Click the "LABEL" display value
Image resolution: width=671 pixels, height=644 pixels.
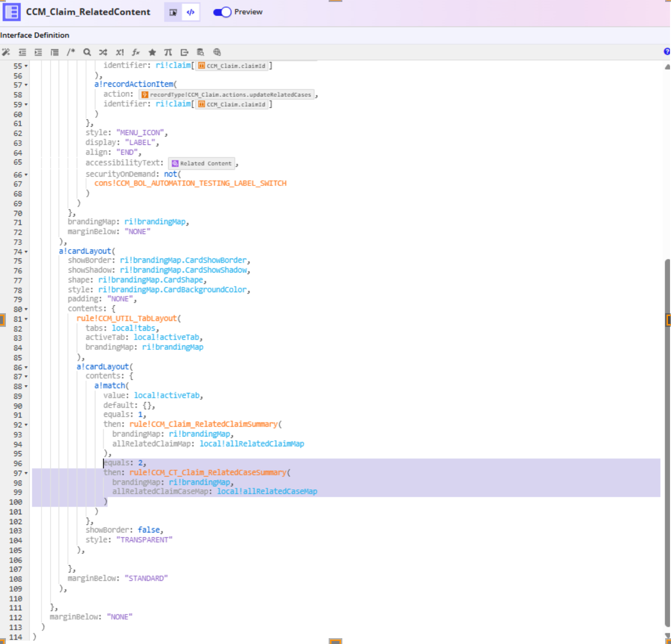[140, 142]
